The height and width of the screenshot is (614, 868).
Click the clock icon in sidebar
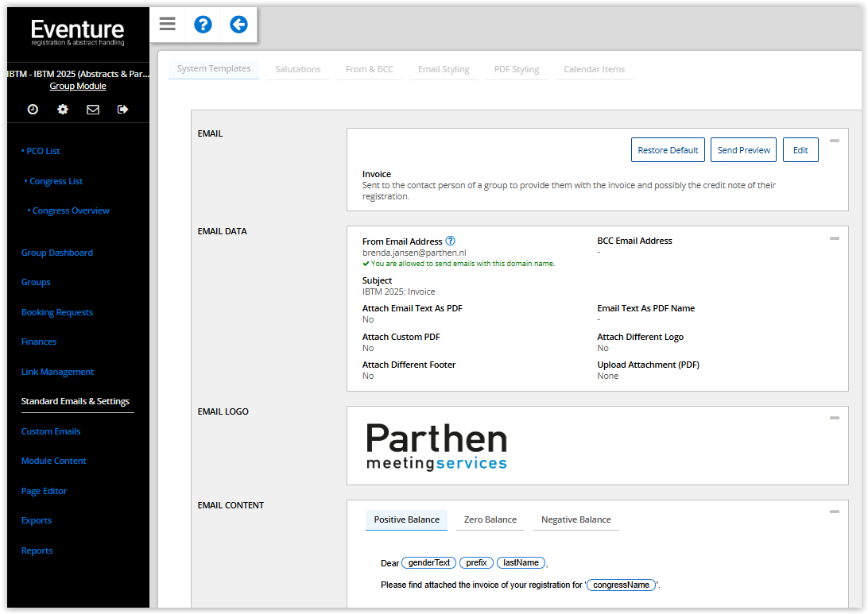point(33,110)
